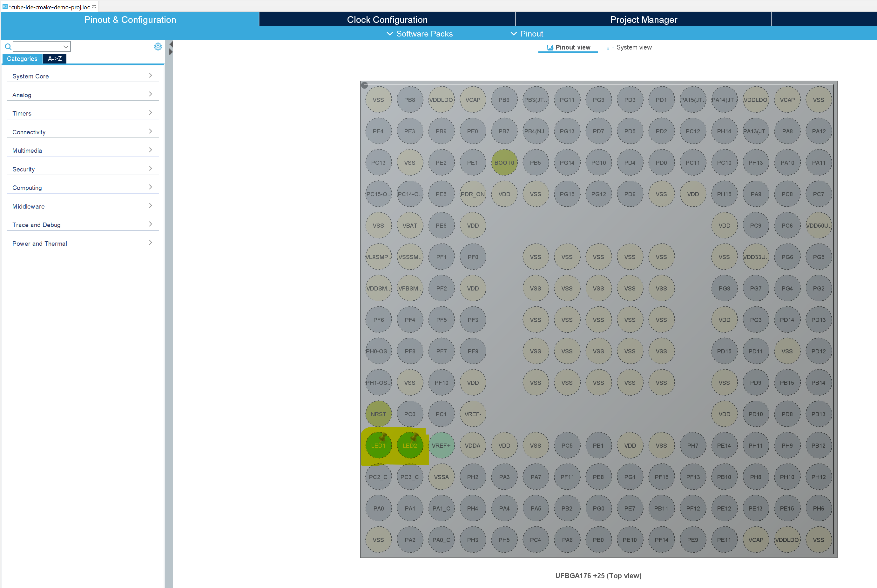Expand the Connectivity category

tap(82, 132)
